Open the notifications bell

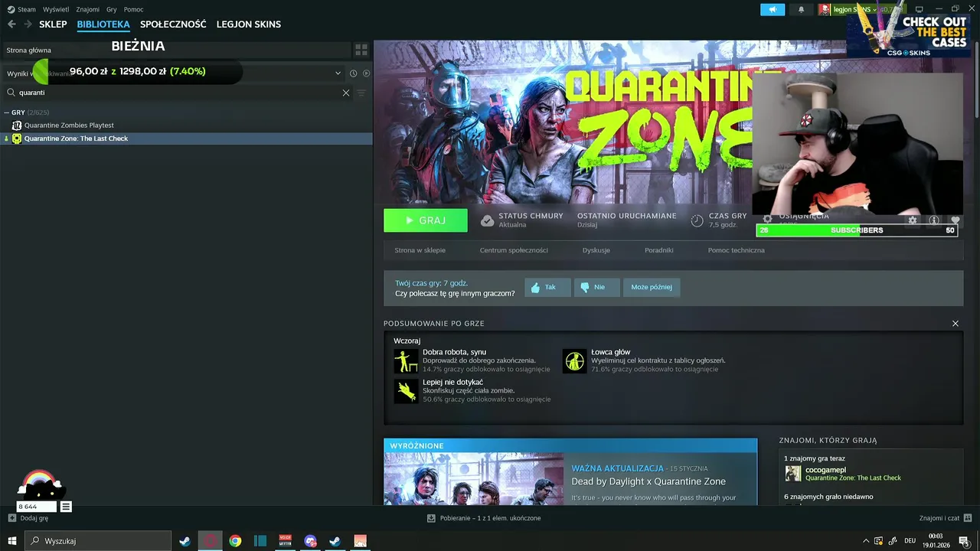tap(802, 9)
